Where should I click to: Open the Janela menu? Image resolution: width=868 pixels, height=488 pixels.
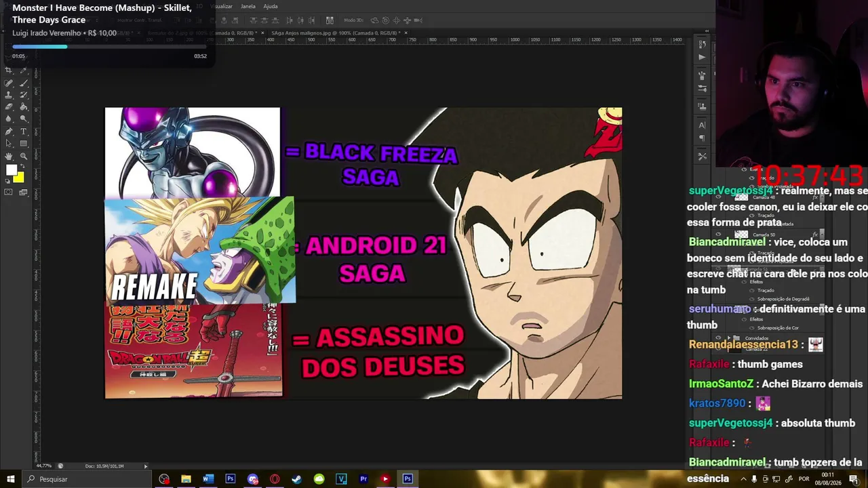click(248, 6)
